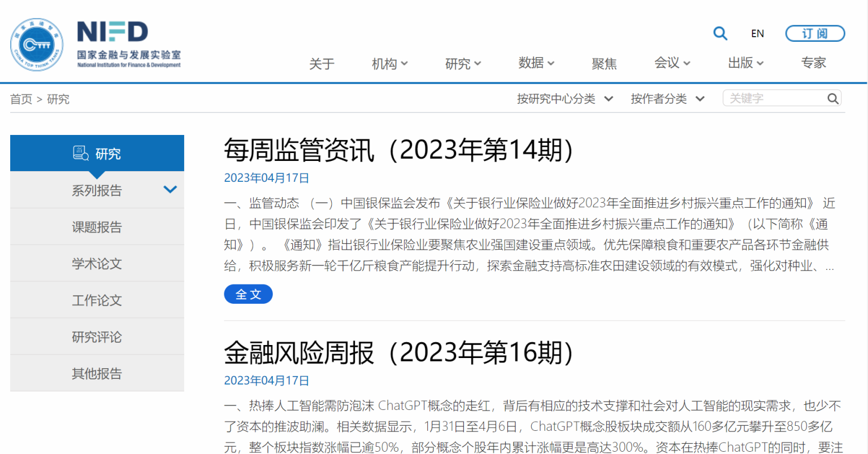Open the 按作者分类 filter dropdown
The height and width of the screenshot is (454, 868).
pyautogui.click(x=667, y=98)
